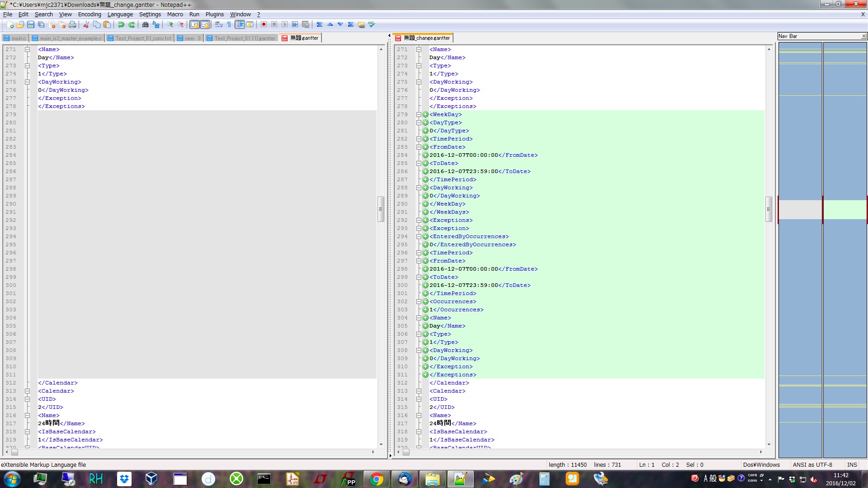Click Run Macro Multiple Times icon
868x488 pixels.
click(x=295, y=24)
